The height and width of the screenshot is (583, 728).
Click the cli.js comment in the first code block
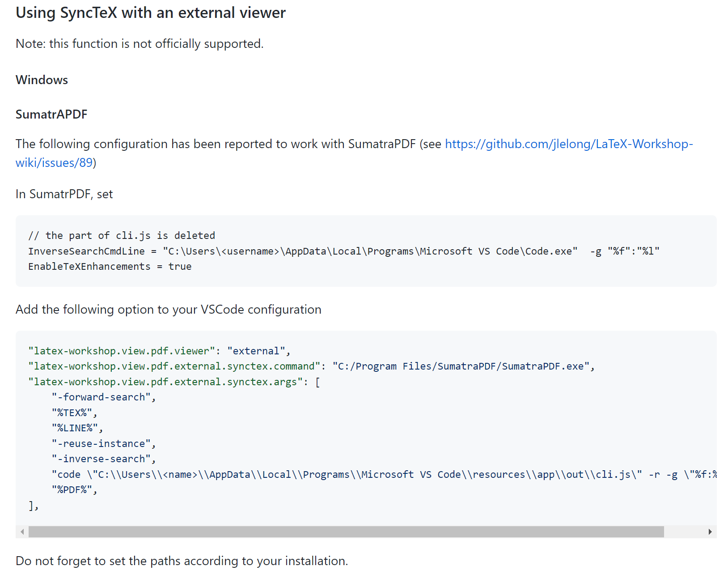[121, 235]
